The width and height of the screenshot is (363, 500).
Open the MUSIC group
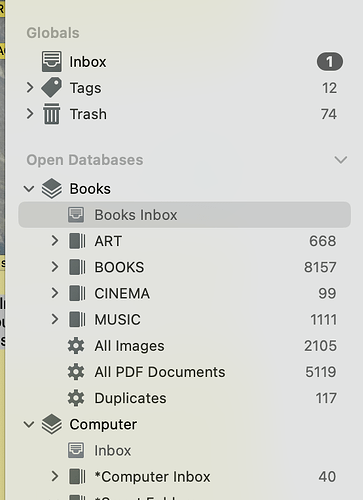(x=117, y=319)
